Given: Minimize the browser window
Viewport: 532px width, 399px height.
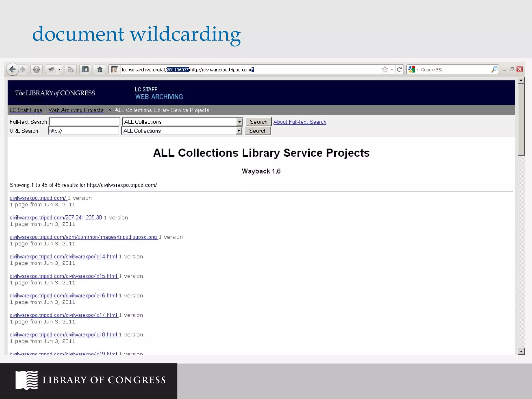Looking at the screenshot, I should coord(504,70).
